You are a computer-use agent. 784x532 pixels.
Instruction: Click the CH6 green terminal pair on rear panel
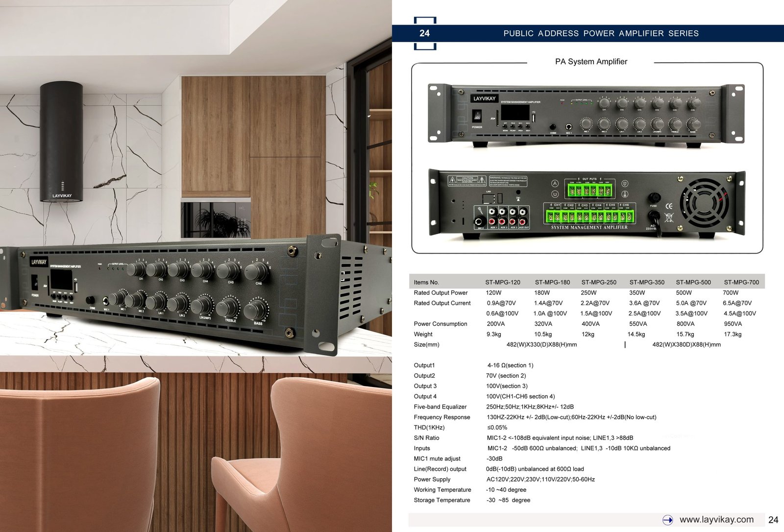point(626,217)
